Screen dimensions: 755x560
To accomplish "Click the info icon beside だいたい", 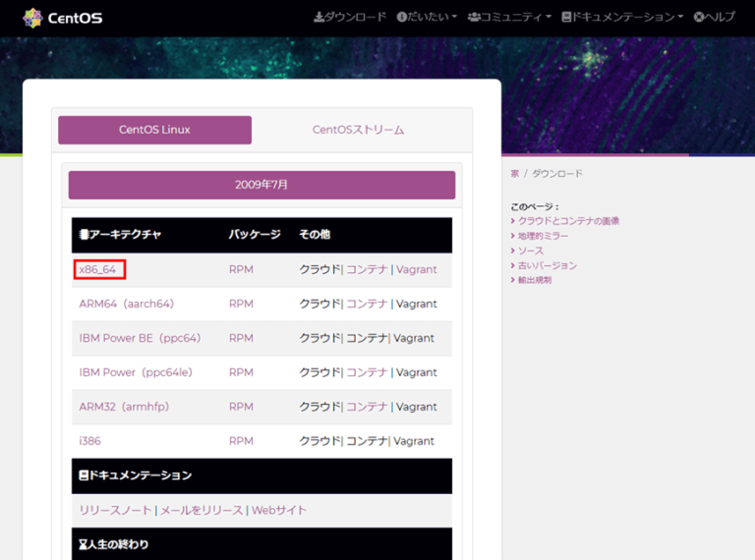I will tap(401, 18).
